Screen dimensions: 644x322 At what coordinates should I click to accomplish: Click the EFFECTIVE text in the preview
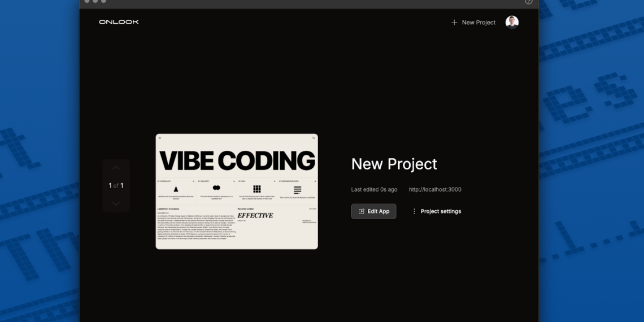pyautogui.click(x=255, y=215)
